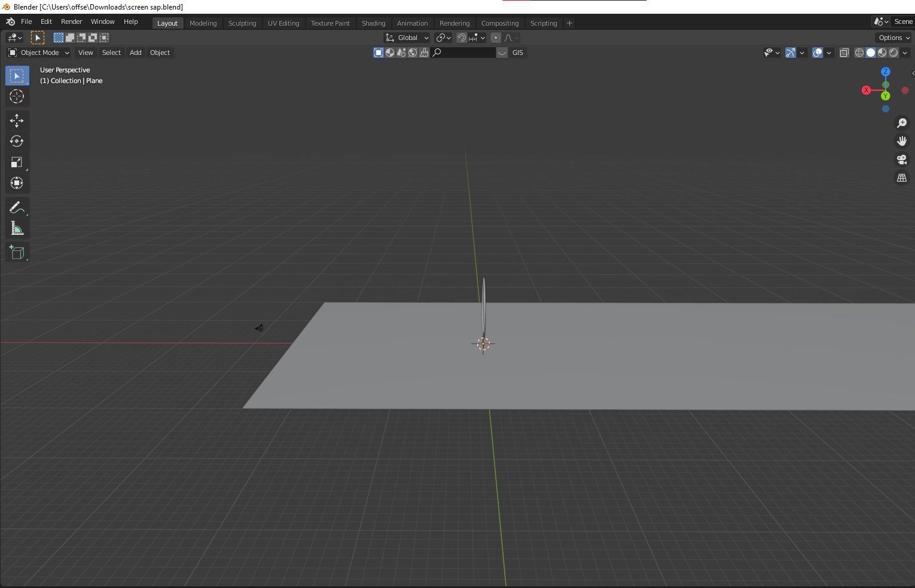
Task: Choose Set new selection mode icon
Action: (59, 38)
